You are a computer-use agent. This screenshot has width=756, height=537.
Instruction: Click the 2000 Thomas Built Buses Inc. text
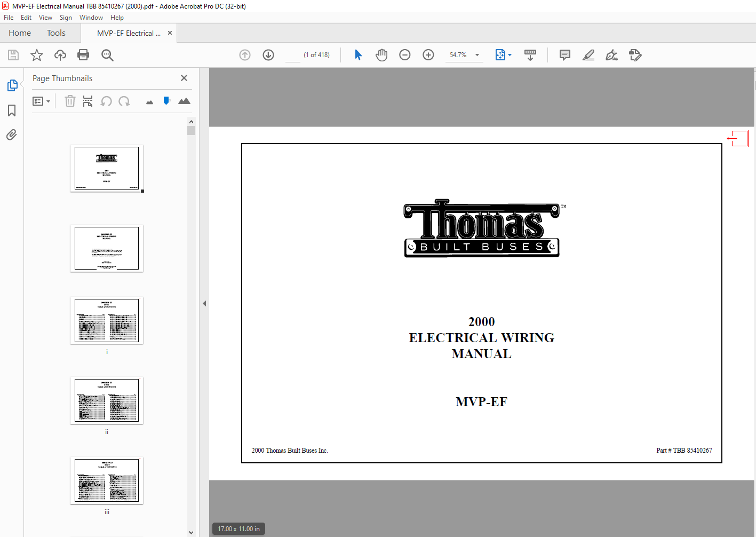(290, 451)
